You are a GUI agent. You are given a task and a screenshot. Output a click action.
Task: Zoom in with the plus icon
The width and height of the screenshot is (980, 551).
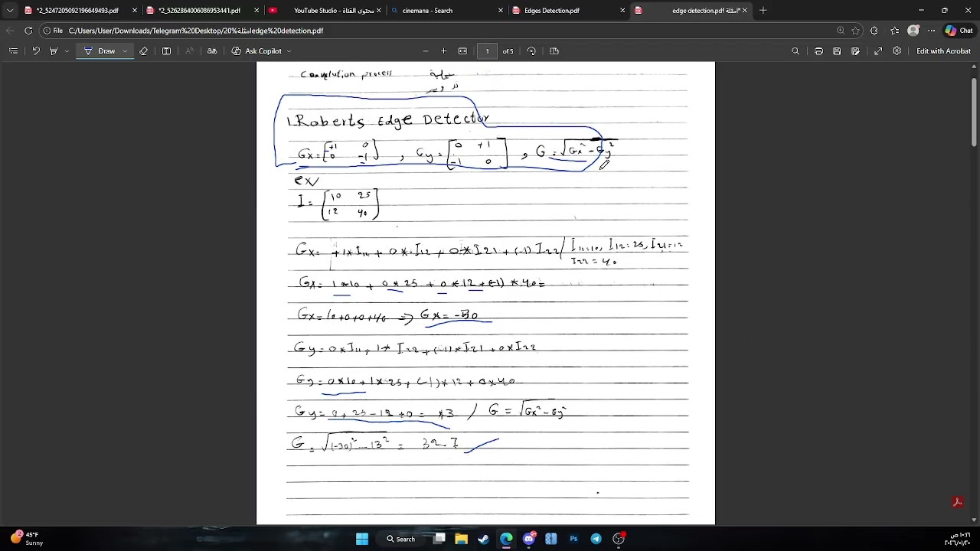(443, 51)
